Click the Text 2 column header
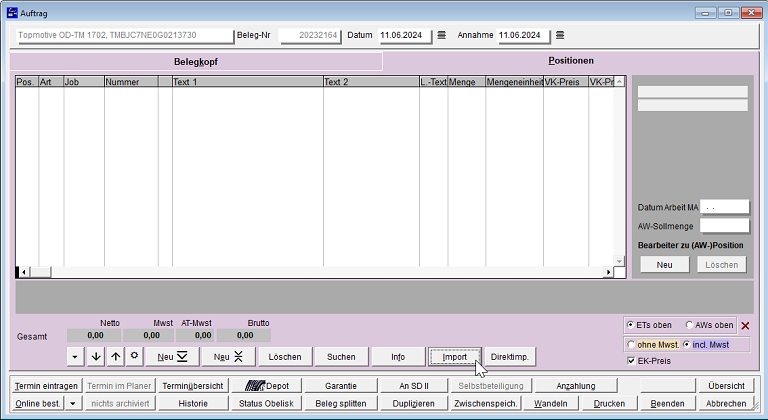This screenshot has width=768, height=420. click(371, 82)
